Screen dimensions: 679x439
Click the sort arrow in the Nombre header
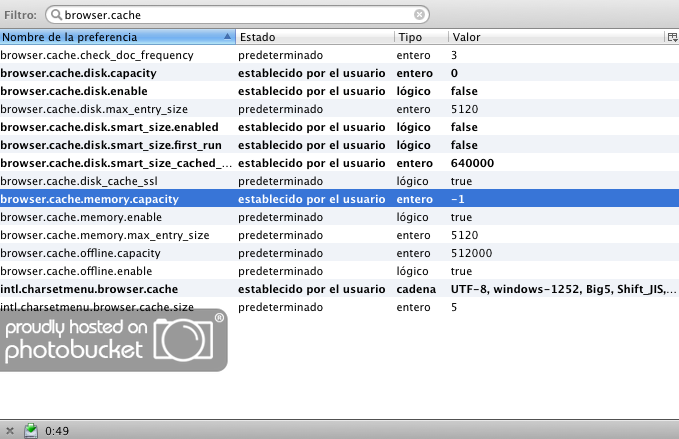pos(228,37)
